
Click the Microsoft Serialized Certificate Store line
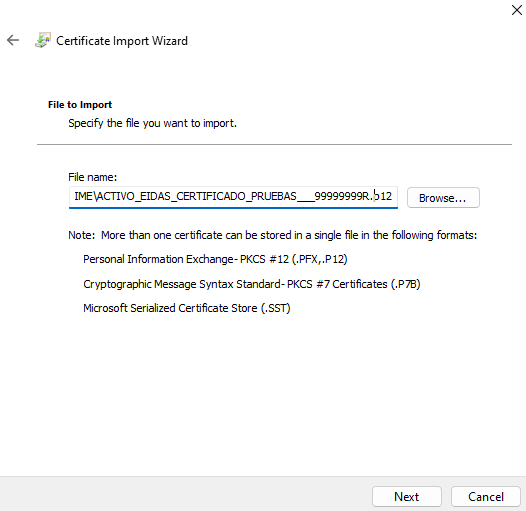point(187,308)
